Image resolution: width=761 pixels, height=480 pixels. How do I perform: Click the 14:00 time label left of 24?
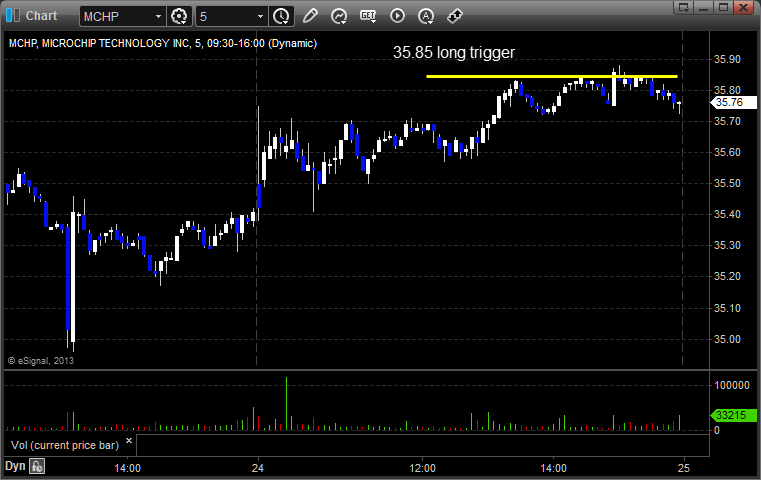(127, 468)
